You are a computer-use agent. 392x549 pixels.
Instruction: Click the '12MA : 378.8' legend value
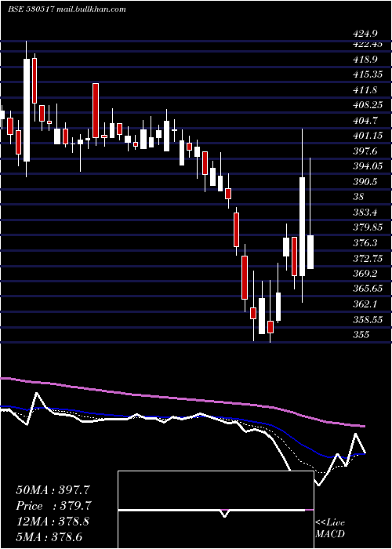(53, 521)
